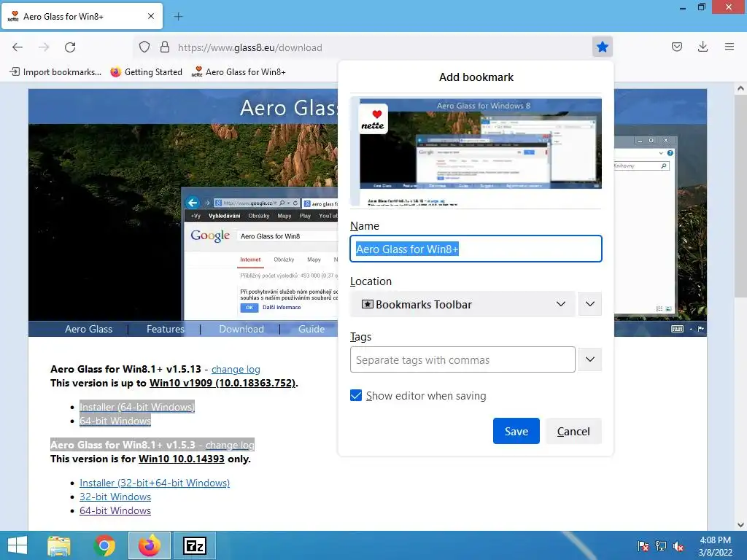747x560 pixels.
Task: Close the Aero Glass for Win8+ tab
Action: (151, 16)
